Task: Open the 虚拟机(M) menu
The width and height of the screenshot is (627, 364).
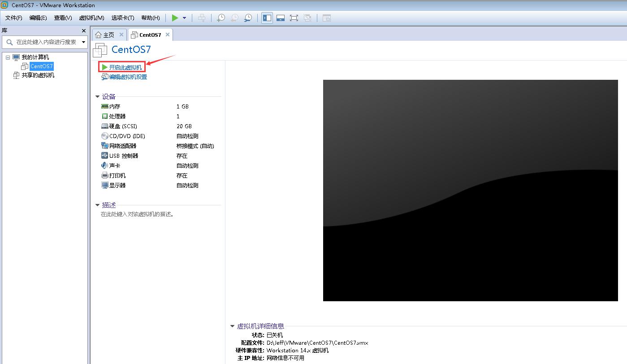Action: pos(91,18)
